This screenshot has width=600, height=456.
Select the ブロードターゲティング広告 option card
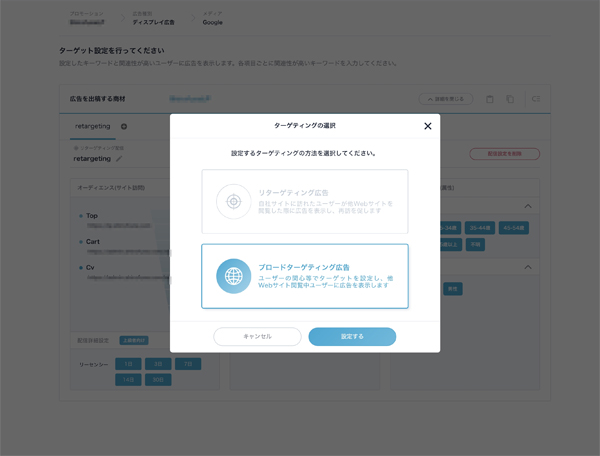tap(305, 276)
